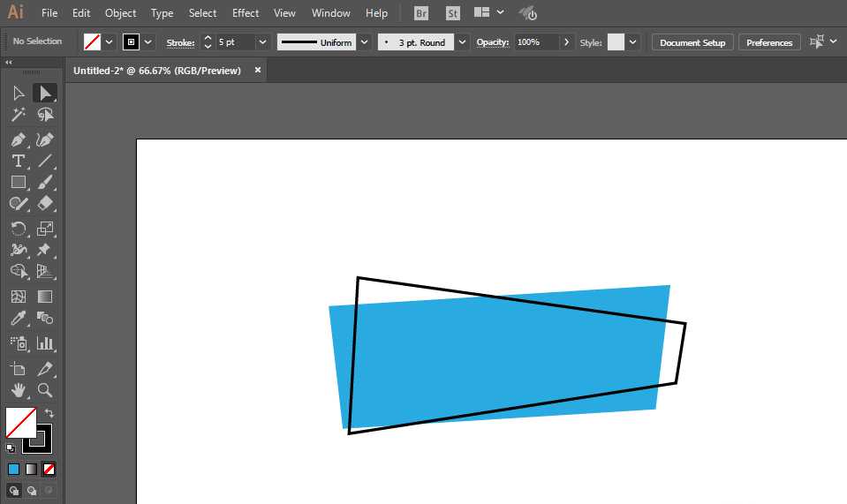Expand the Uniform variable width profile dropdown
Image resolution: width=847 pixels, height=504 pixels.
(x=364, y=42)
